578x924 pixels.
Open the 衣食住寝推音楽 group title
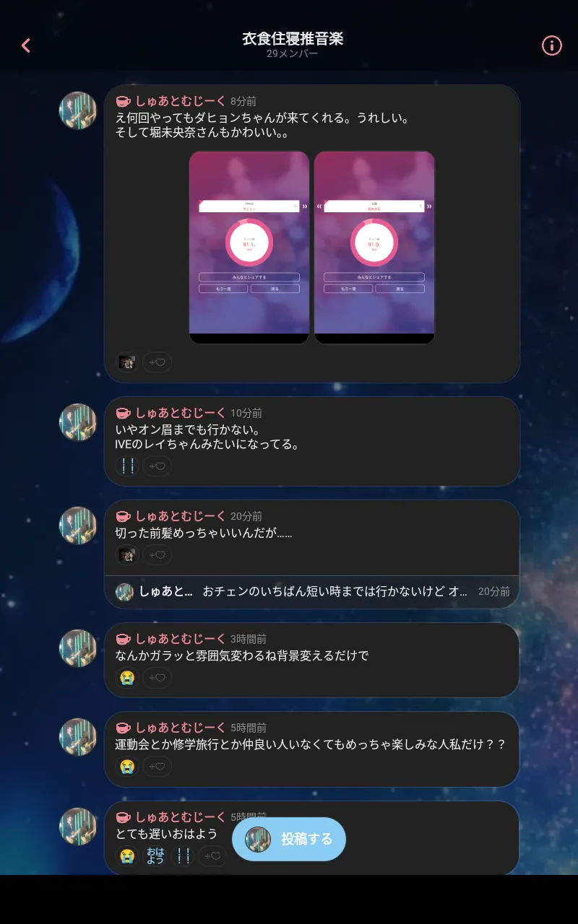pos(293,39)
